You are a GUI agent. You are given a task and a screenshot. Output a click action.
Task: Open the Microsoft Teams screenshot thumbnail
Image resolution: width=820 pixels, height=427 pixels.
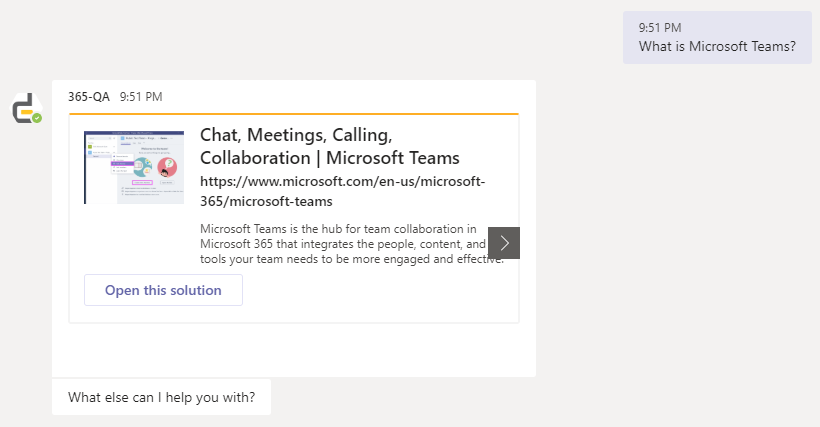(134, 167)
